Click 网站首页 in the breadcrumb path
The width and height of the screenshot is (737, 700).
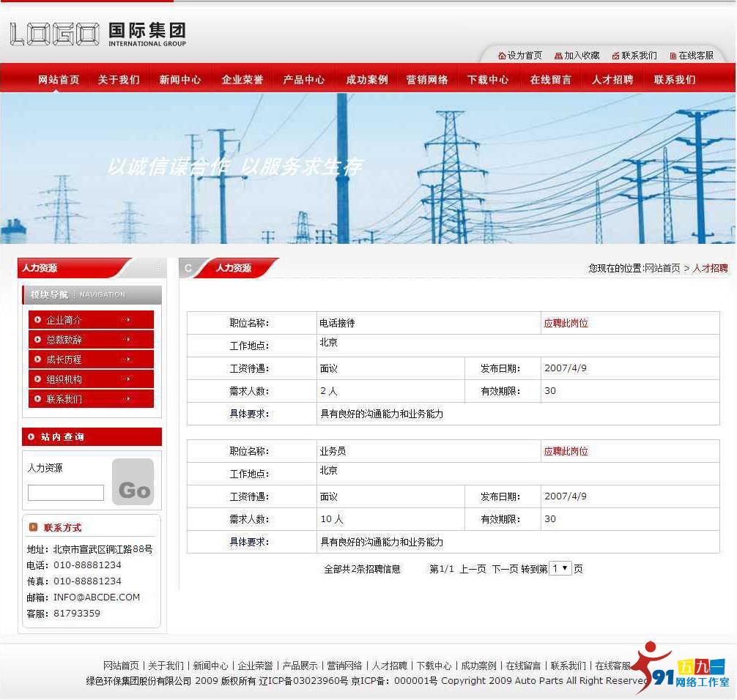click(662, 269)
